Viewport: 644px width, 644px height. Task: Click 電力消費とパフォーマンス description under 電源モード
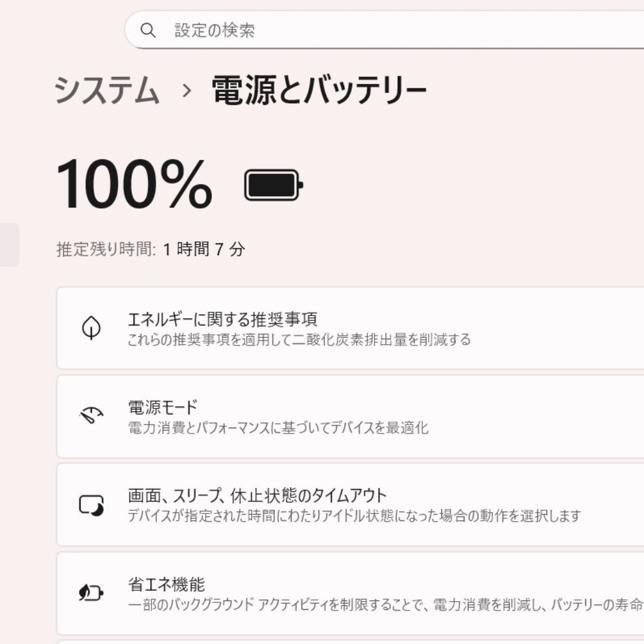278,428
